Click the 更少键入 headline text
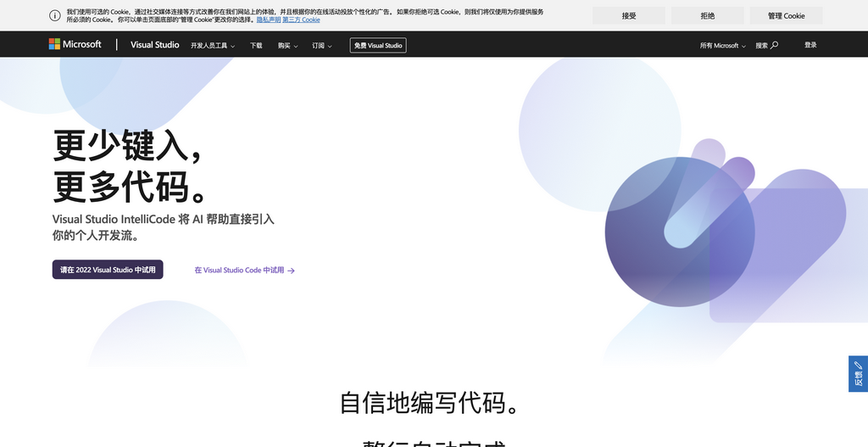The width and height of the screenshot is (868, 447). coord(127,145)
